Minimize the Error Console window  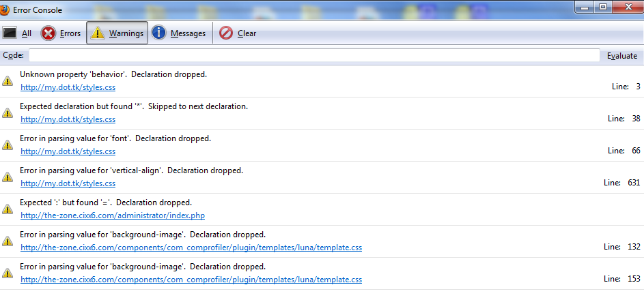(585, 7)
